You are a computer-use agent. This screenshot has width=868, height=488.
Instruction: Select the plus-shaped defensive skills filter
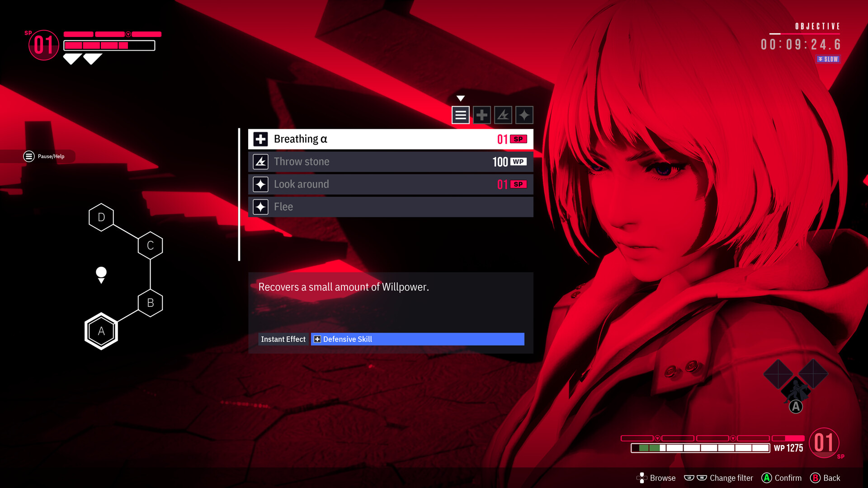[482, 115]
